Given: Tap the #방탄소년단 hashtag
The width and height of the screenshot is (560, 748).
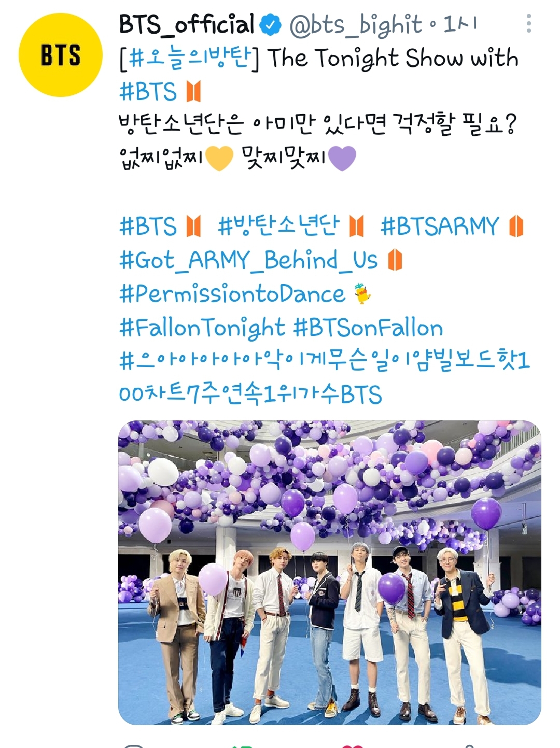Looking at the screenshot, I should (x=278, y=226).
